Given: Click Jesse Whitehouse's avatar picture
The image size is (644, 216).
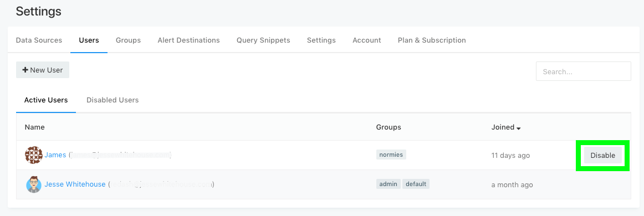Looking at the screenshot, I should [x=34, y=184].
